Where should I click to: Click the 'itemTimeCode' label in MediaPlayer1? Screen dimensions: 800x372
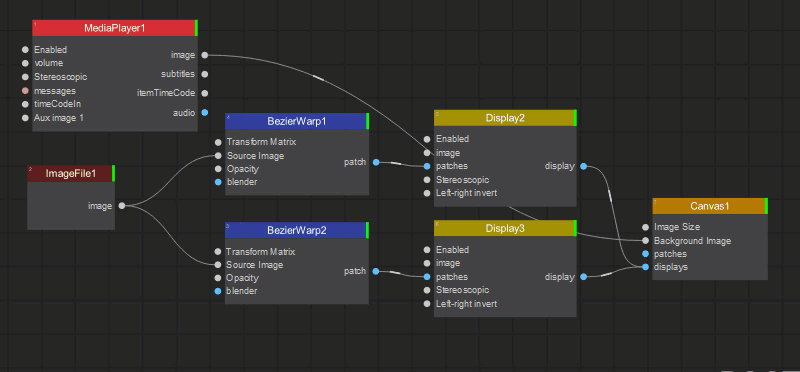tap(166, 93)
